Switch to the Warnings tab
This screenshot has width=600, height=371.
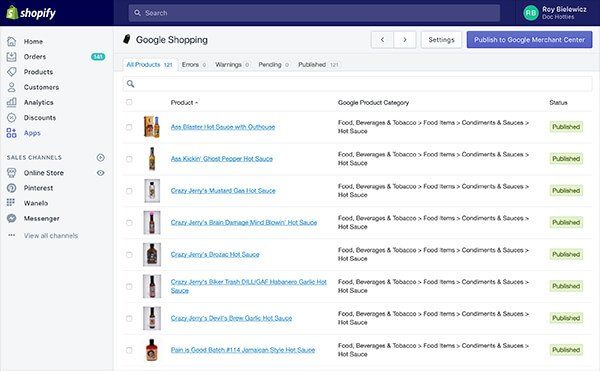232,65
